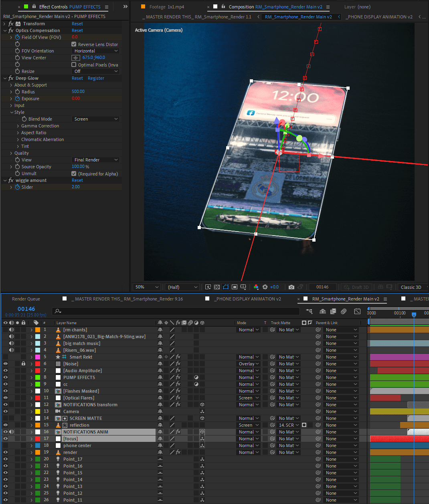
Task: Click the region of interest icon
Action: [235, 287]
